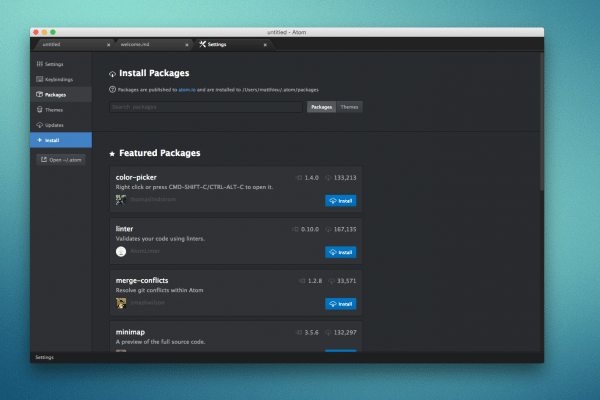Select the Packages search filter toggle
600x400 pixels.
tap(321, 106)
